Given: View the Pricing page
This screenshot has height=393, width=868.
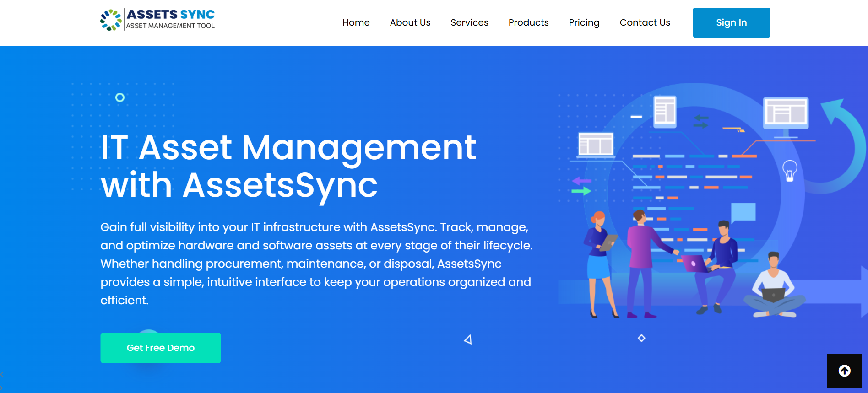Looking at the screenshot, I should tap(584, 22).
